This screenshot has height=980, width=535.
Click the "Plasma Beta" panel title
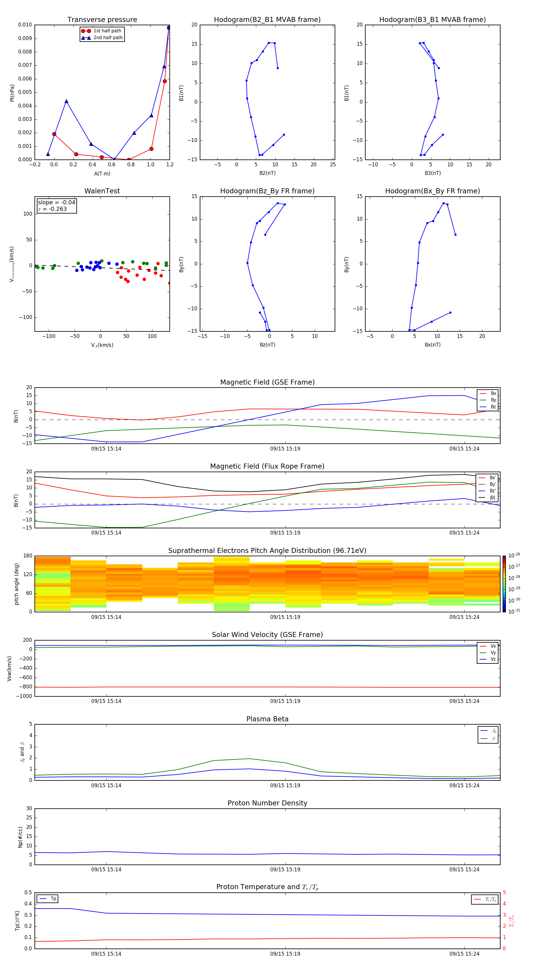[267, 719]
